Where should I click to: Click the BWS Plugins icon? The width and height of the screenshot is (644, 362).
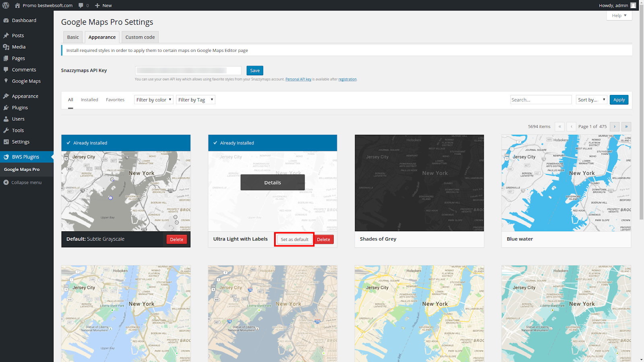coord(6,157)
